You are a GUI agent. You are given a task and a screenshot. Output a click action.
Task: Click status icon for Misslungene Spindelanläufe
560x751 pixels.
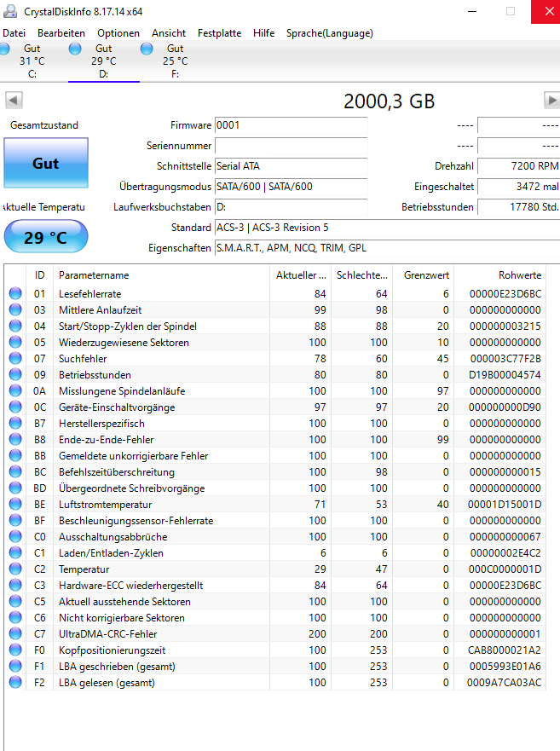[x=15, y=390]
